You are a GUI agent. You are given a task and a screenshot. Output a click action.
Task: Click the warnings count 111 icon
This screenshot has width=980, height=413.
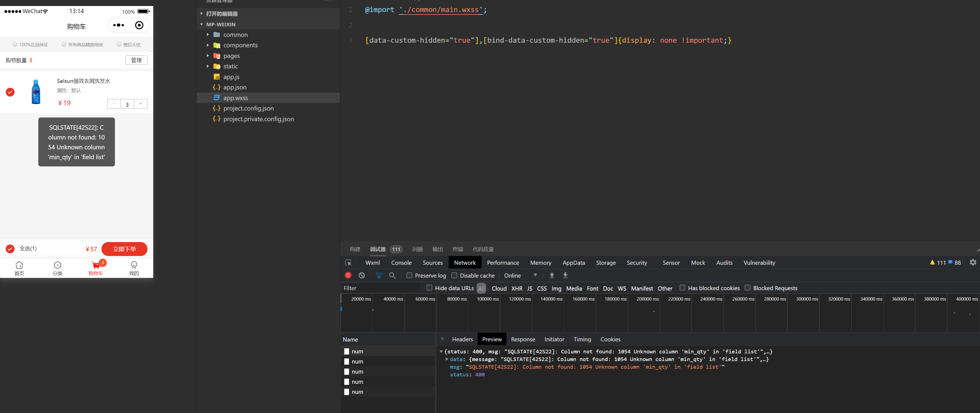tap(932, 262)
